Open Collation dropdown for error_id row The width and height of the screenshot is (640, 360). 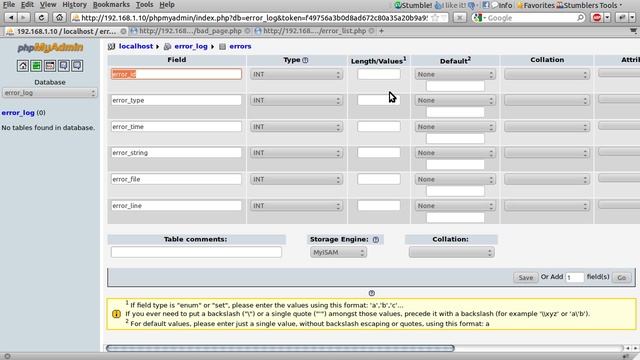pos(547,75)
